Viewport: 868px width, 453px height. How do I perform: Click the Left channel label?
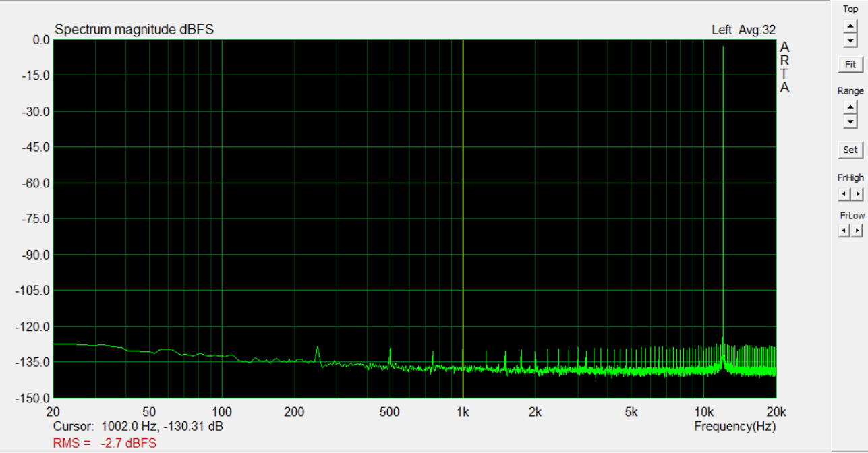[722, 30]
